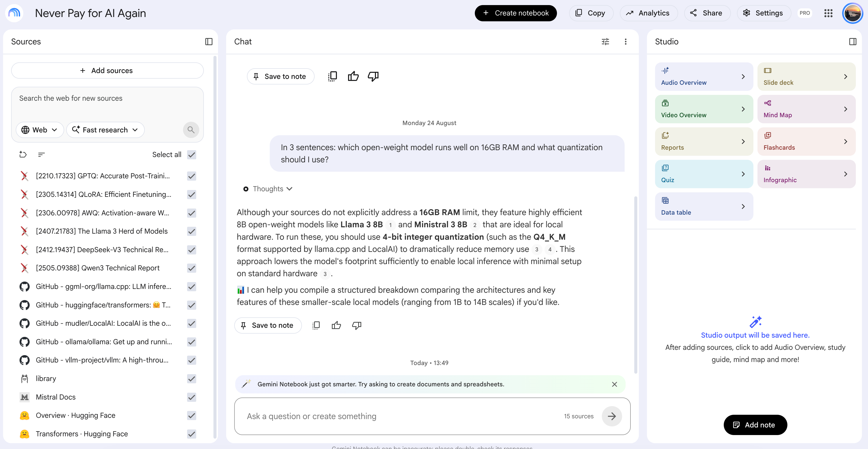Click the Qwen3 Technical Report source icon

(x=24, y=268)
